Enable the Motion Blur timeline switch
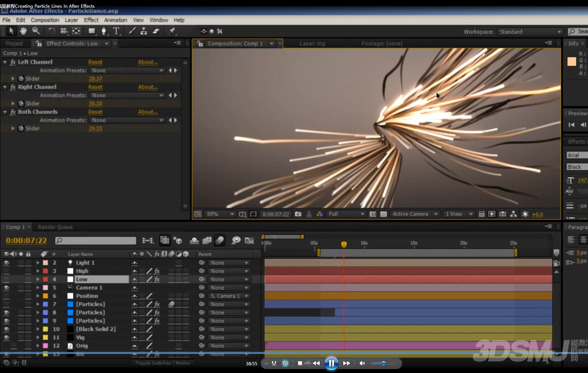 [x=219, y=241]
